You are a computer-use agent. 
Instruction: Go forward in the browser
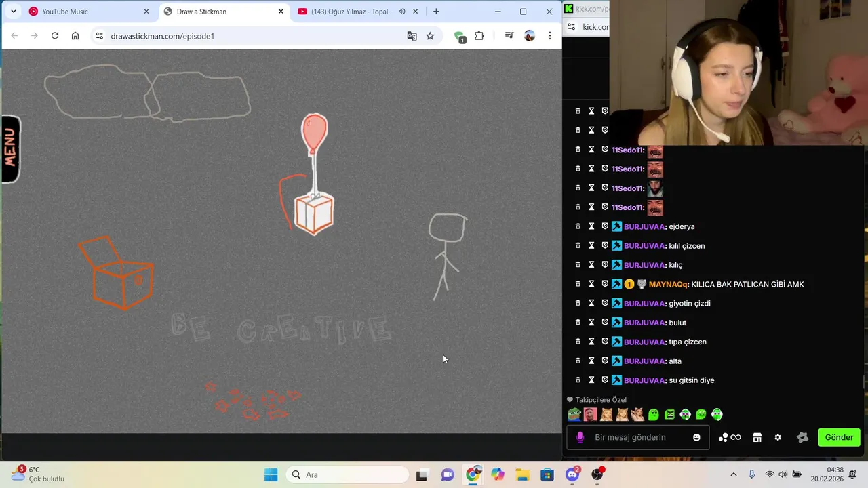35,36
